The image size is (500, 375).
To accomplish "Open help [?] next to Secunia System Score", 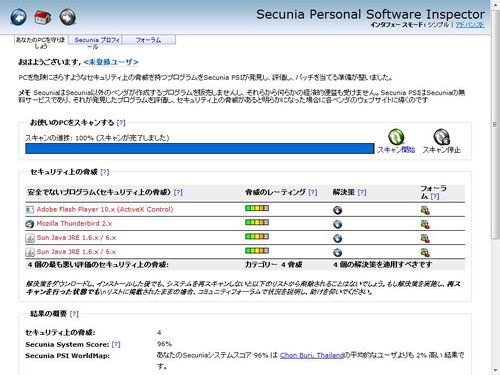I will pos(116,344).
